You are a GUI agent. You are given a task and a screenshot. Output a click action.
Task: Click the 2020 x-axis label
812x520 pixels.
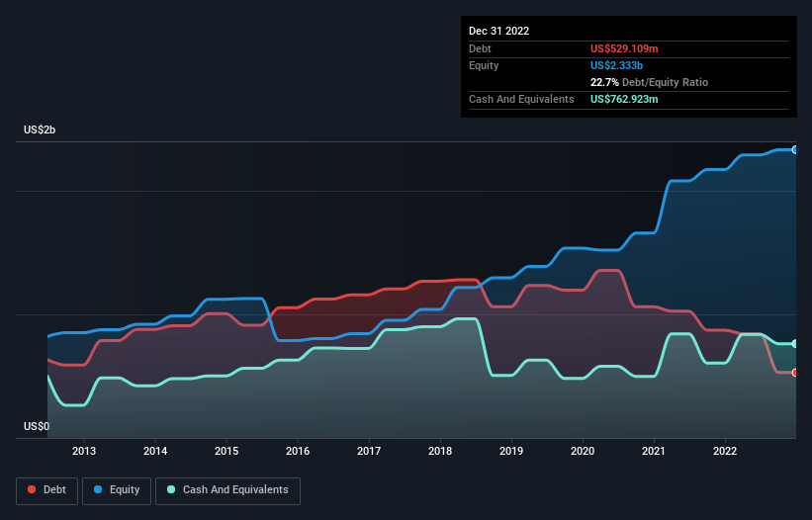point(583,451)
